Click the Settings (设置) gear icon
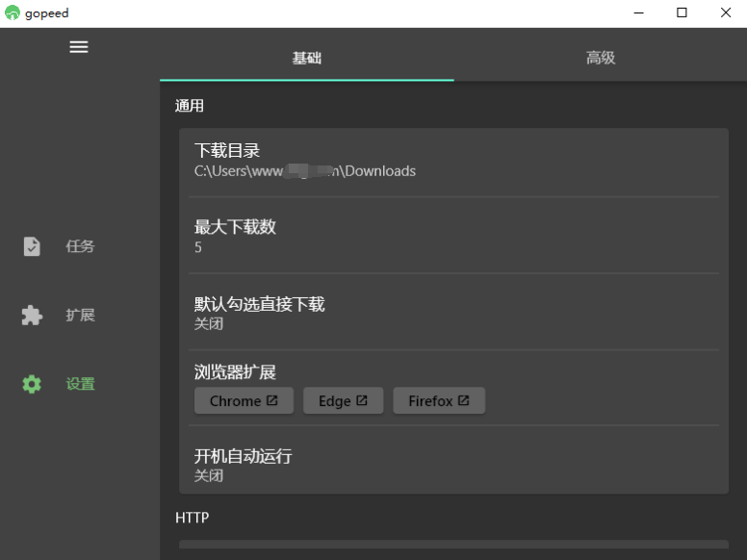 [32, 384]
